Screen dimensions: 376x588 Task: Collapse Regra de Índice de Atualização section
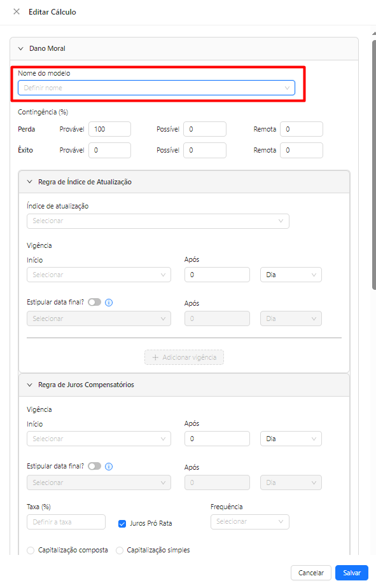coord(30,182)
